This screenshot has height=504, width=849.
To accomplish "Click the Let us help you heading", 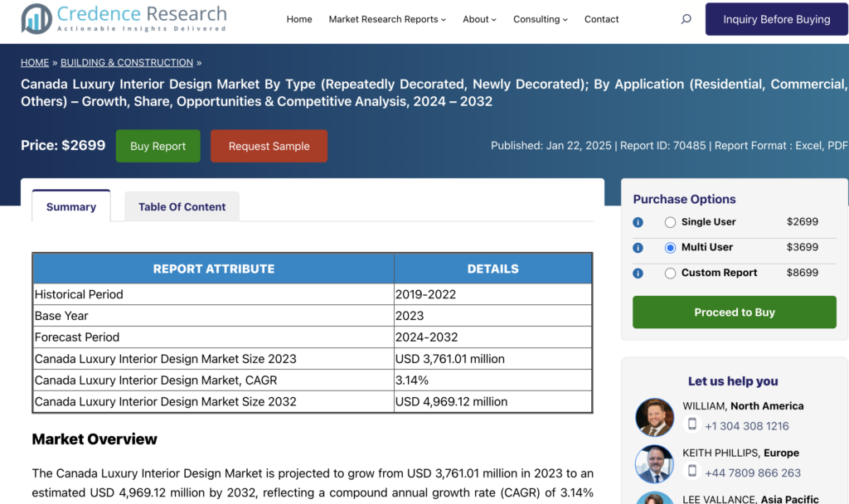I will [x=733, y=381].
